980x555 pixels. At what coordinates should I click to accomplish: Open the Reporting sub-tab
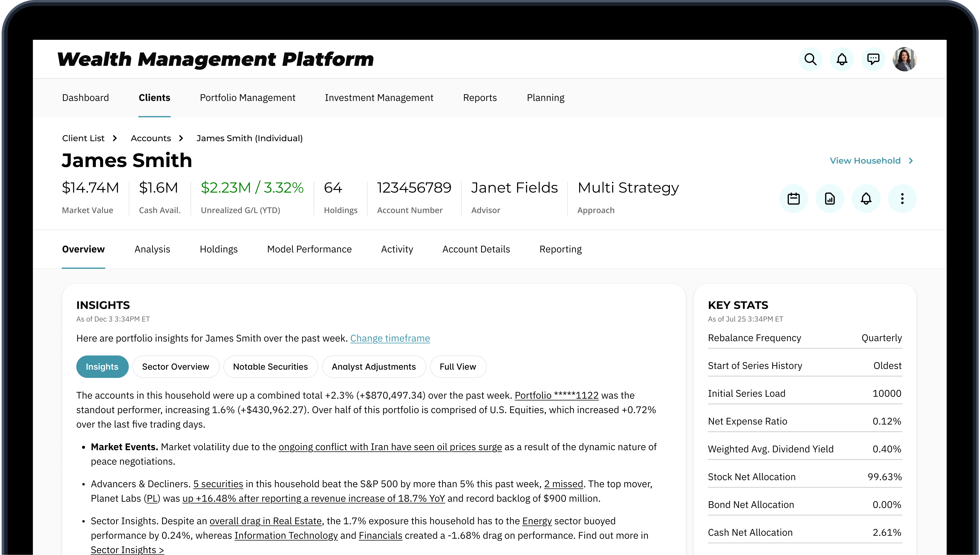560,249
